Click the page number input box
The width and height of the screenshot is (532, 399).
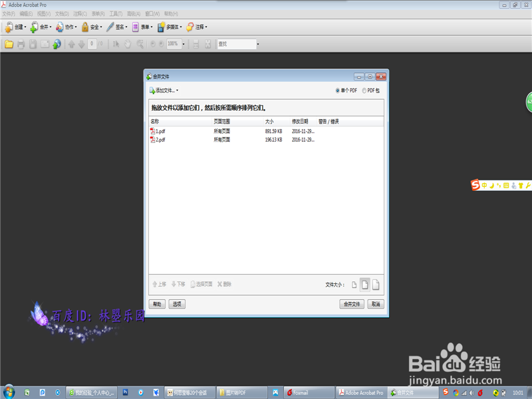tap(92, 44)
